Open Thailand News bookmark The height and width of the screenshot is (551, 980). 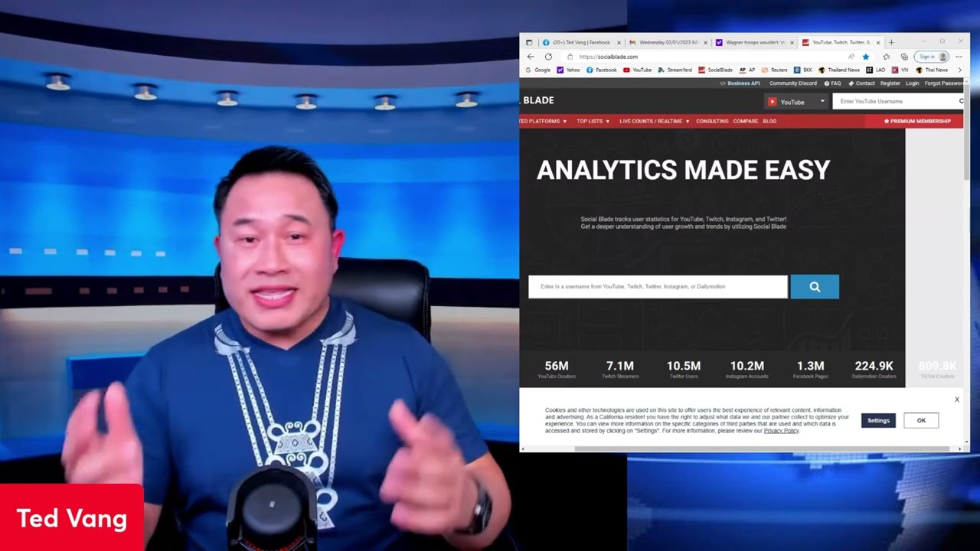839,70
